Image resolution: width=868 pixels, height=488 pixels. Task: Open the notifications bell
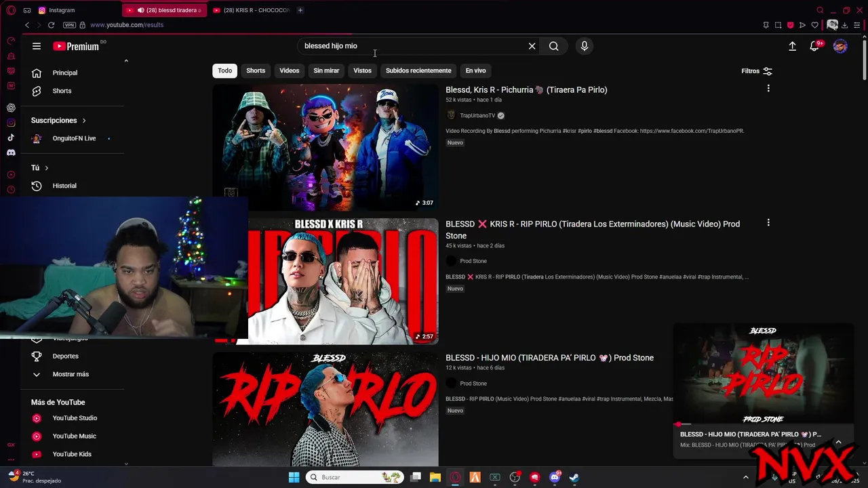(815, 46)
